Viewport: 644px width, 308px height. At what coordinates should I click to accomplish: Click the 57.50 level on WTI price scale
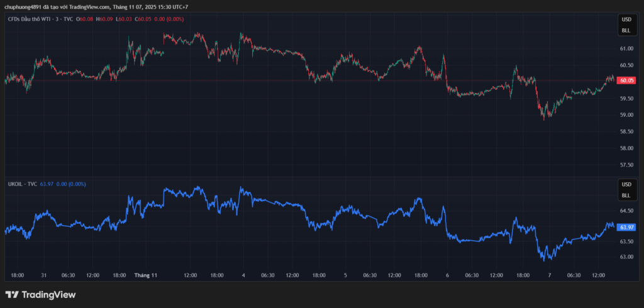click(626, 165)
